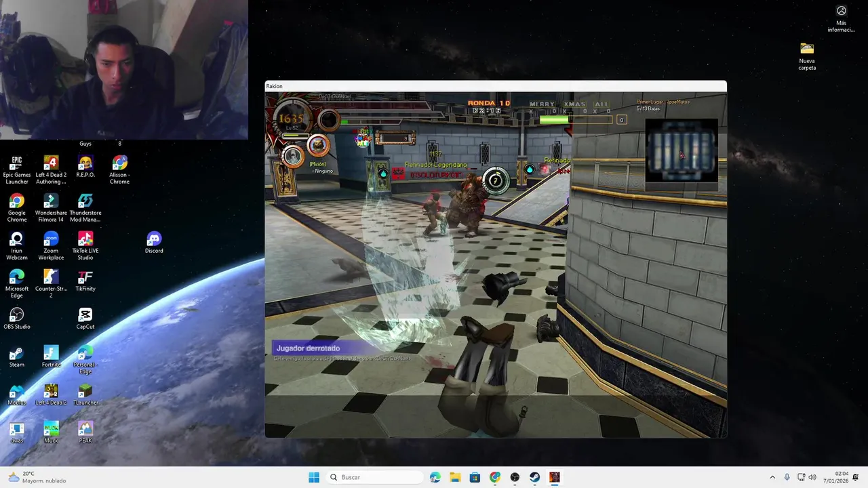The image size is (868, 488).
Task: Click the 5 / 13 Bajas kill counter
Action: (648, 108)
